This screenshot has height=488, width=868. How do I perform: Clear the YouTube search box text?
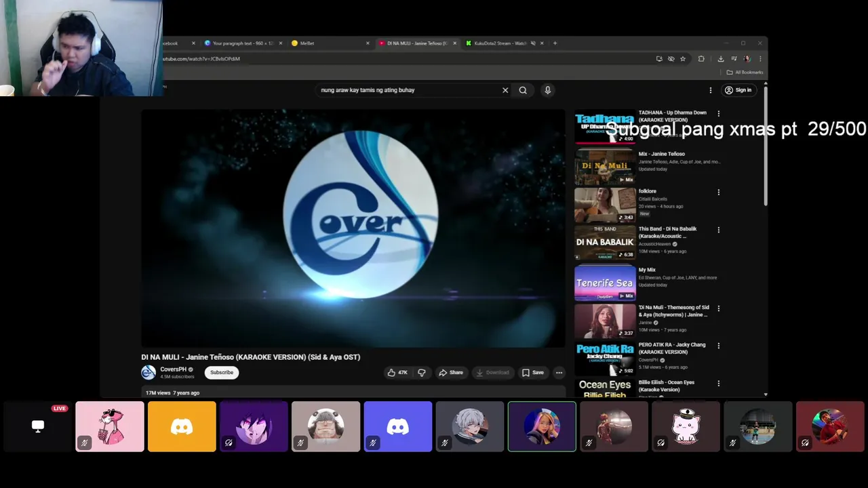pyautogui.click(x=505, y=90)
